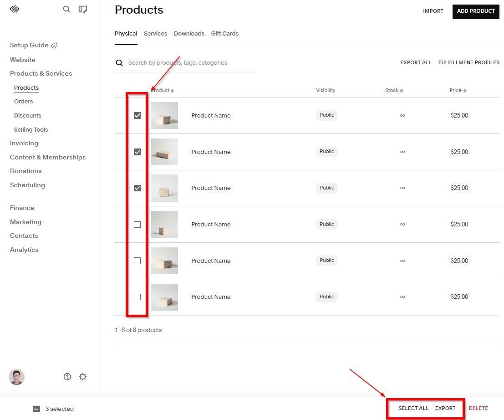Viewport: 504px width, 420px height.
Task: Open FULFILLMENT PROFILES
Action: pyautogui.click(x=468, y=63)
